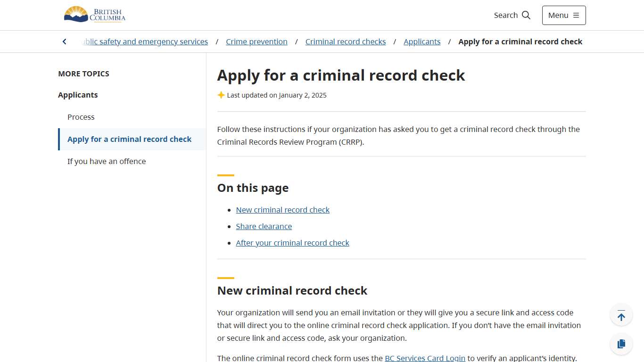The height and width of the screenshot is (362, 644).
Task: Click the British Columbia government logo
Action: point(94,15)
